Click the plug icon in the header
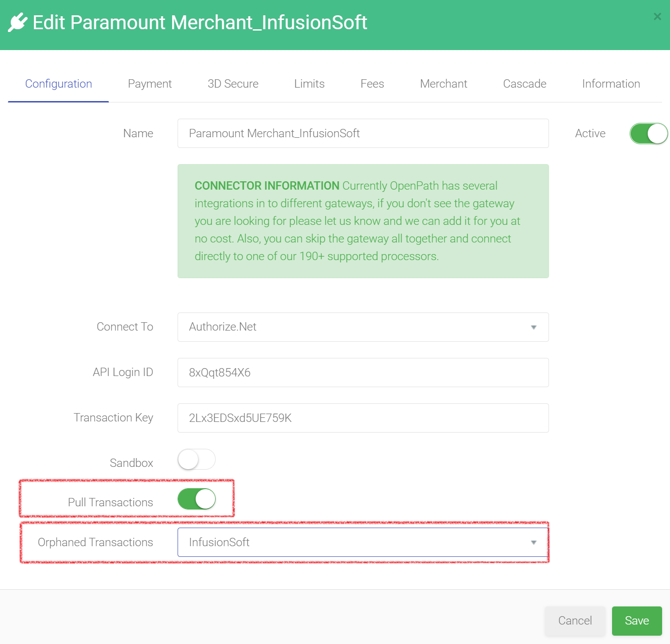This screenshot has height=644, width=670. (x=18, y=22)
